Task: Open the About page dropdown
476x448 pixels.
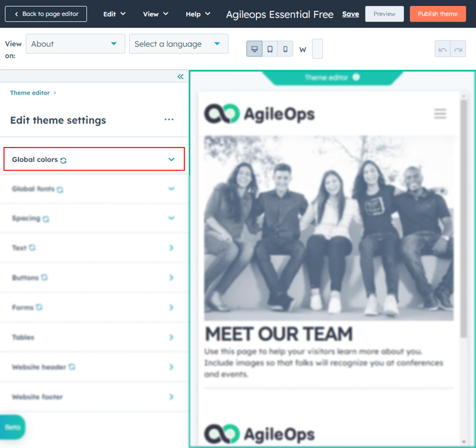Action: coord(75,44)
